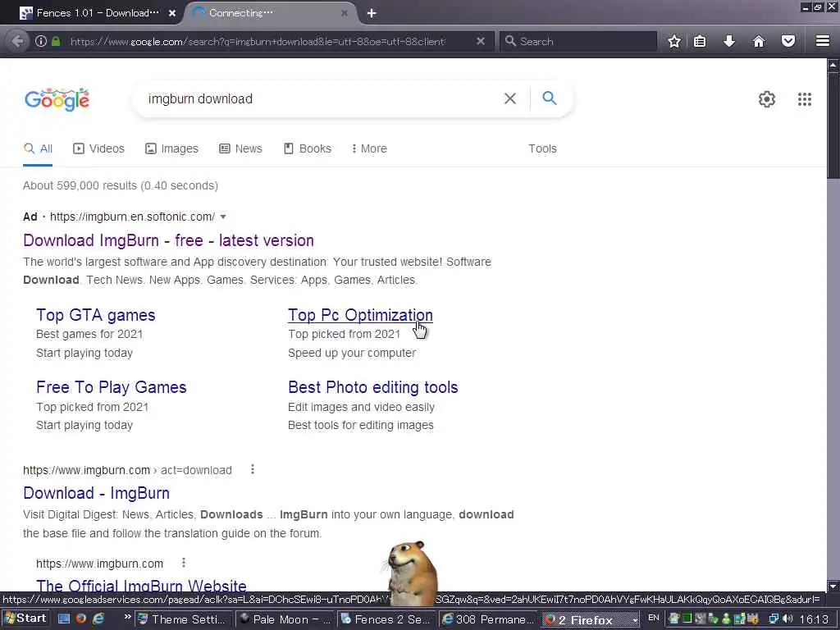
Task: Open the Free To Play Games link
Action: [x=111, y=387]
